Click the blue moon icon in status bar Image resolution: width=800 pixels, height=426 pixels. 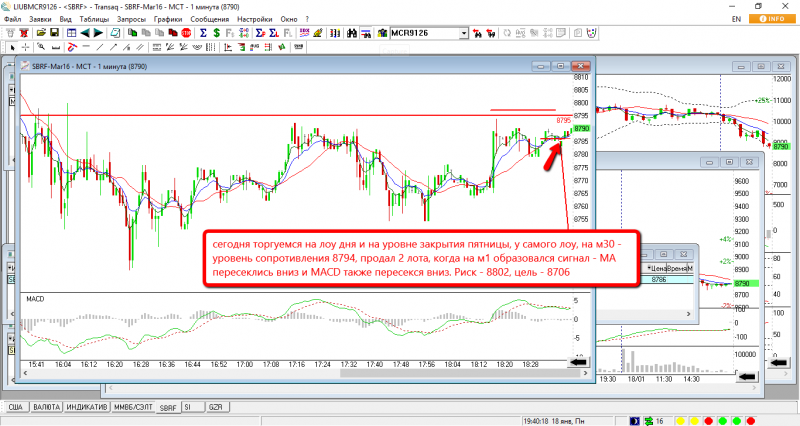coord(635,421)
